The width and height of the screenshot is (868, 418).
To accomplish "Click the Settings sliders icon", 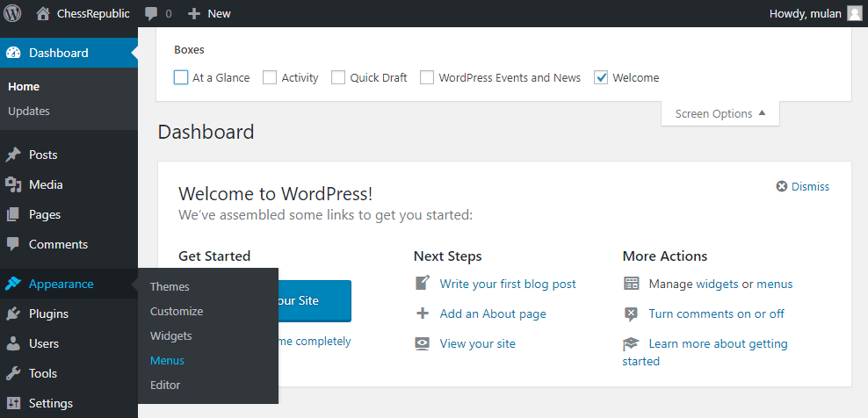I will 13,404.
